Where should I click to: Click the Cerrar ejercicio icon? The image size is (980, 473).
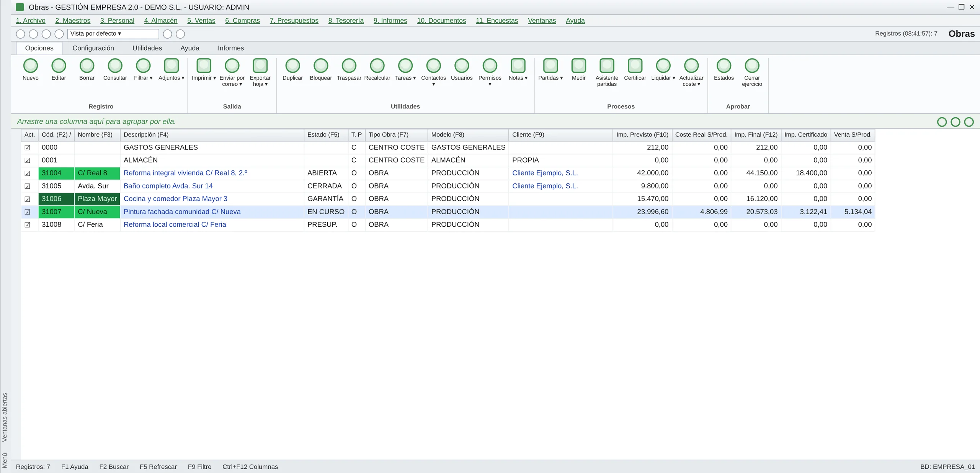pos(752,65)
